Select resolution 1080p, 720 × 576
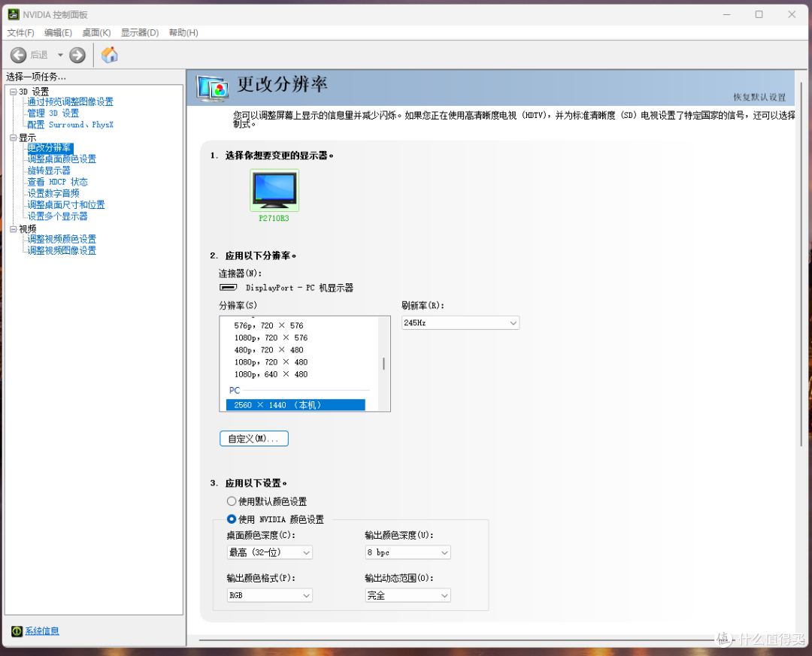This screenshot has height=656, width=812. pyautogui.click(x=271, y=337)
